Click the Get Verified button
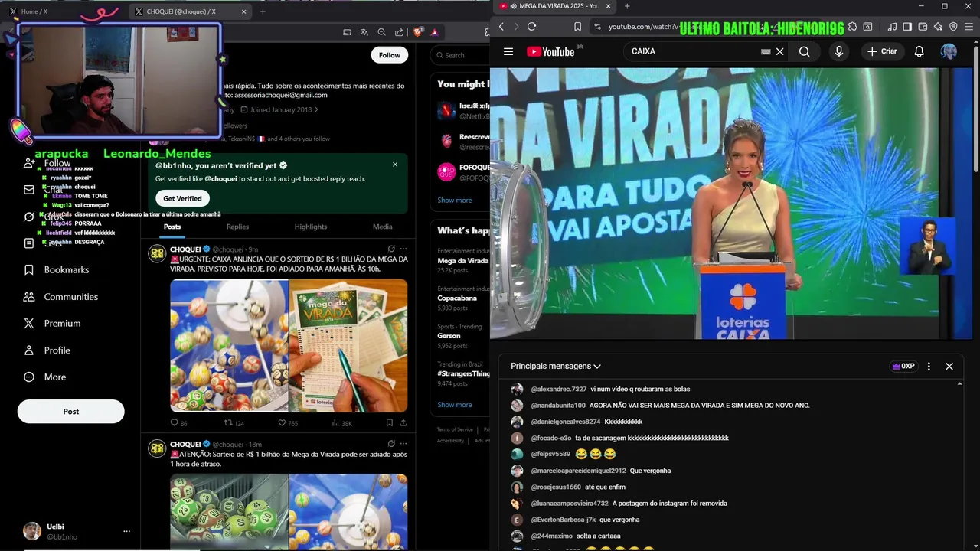 [x=182, y=198]
